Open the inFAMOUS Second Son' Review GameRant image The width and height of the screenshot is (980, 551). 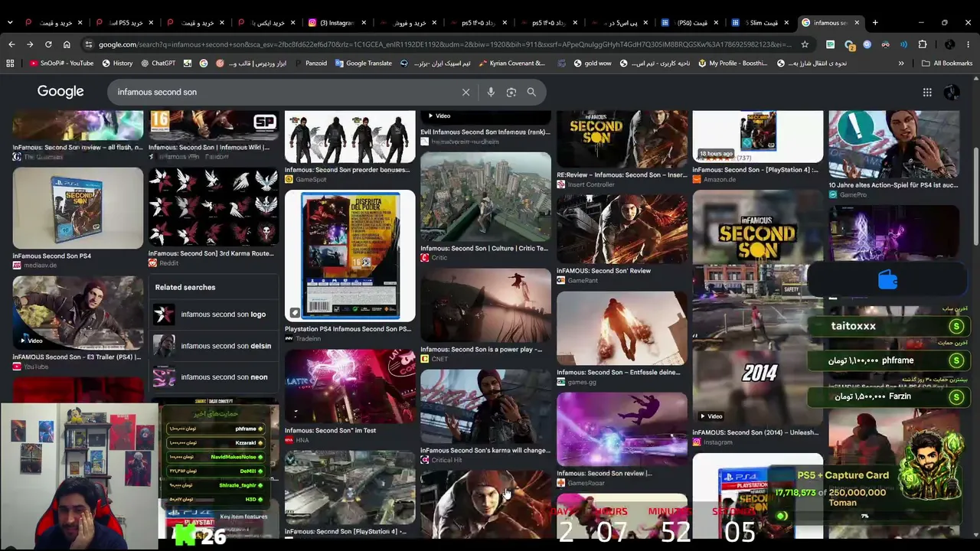pyautogui.click(x=622, y=229)
